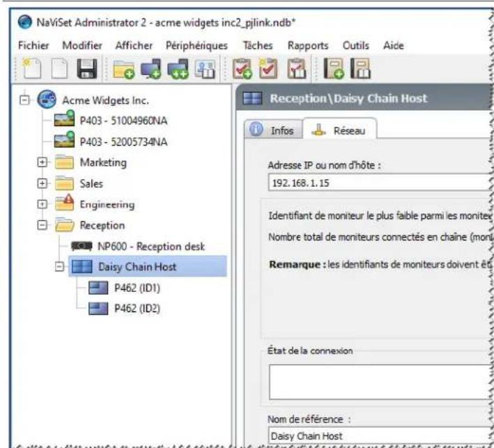Click the add folder group icon
This screenshot has height=448, width=494.
pos(123,69)
